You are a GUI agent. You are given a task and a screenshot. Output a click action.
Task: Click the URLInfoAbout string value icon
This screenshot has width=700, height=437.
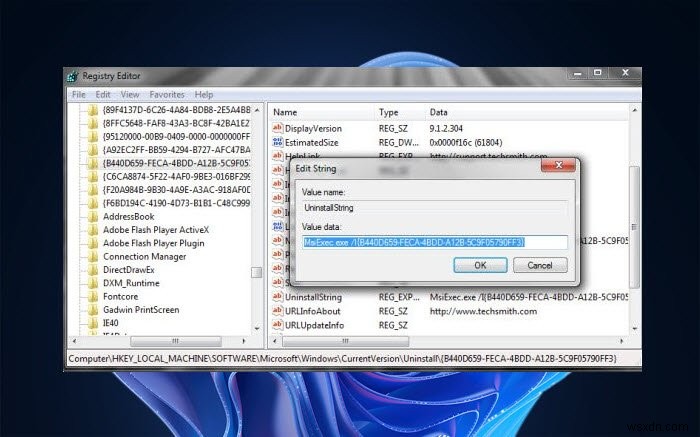pyautogui.click(x=277, y=311)
